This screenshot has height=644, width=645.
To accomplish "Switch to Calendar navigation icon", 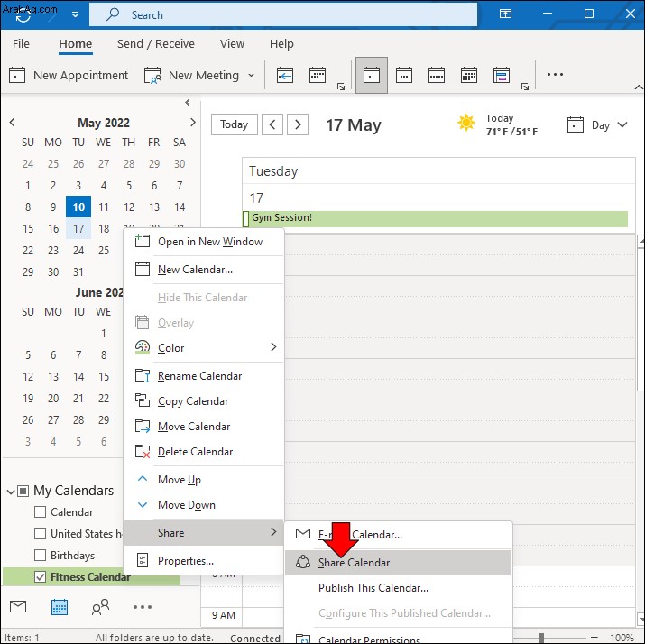I will click(60, 607).
